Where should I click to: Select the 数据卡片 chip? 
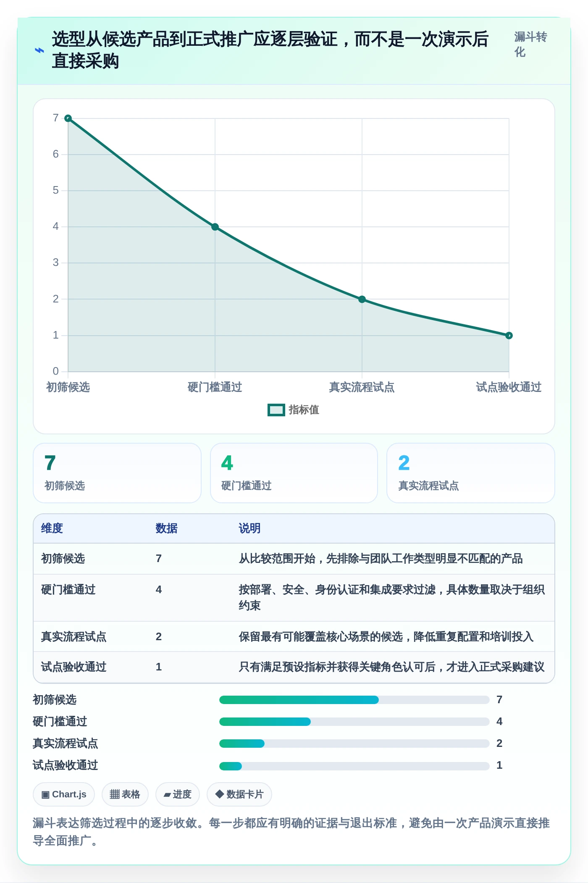239,794
